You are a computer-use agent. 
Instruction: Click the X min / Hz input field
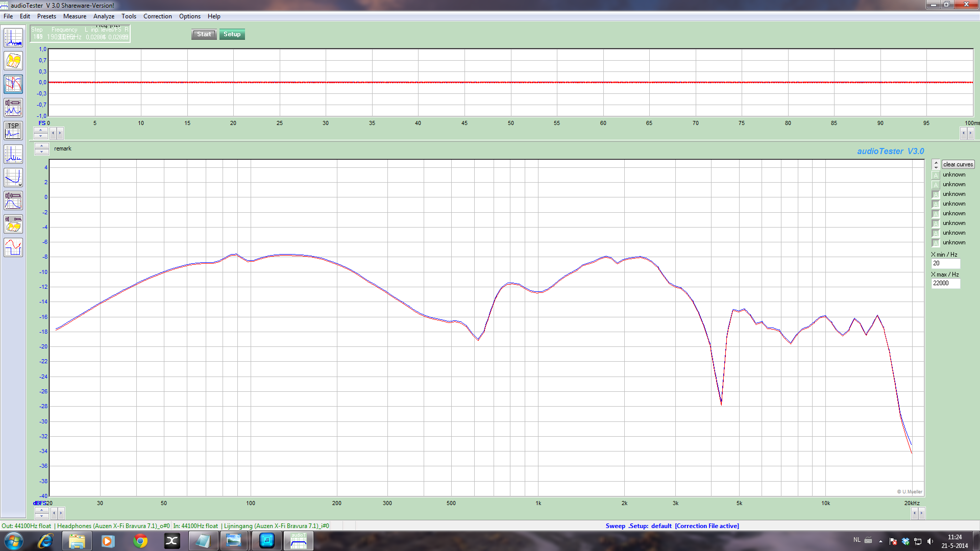point(945,263)
